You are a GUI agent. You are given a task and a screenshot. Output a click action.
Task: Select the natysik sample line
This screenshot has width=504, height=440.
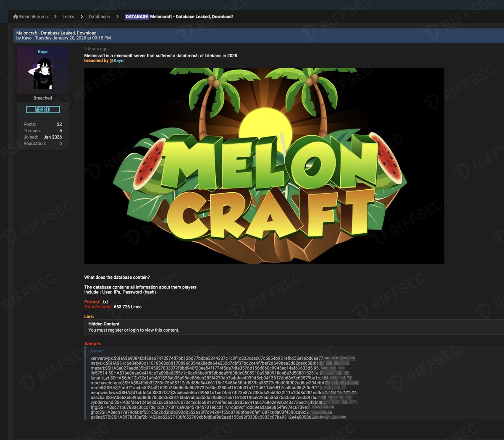(220, 363)
